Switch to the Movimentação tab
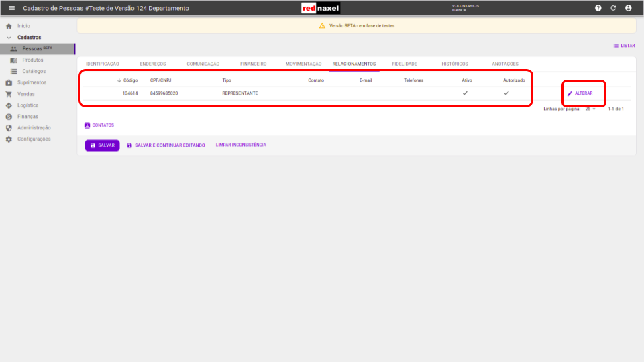The width and height of the screenshot is (644, 362). pyautogui.click(x=303, y=64)
